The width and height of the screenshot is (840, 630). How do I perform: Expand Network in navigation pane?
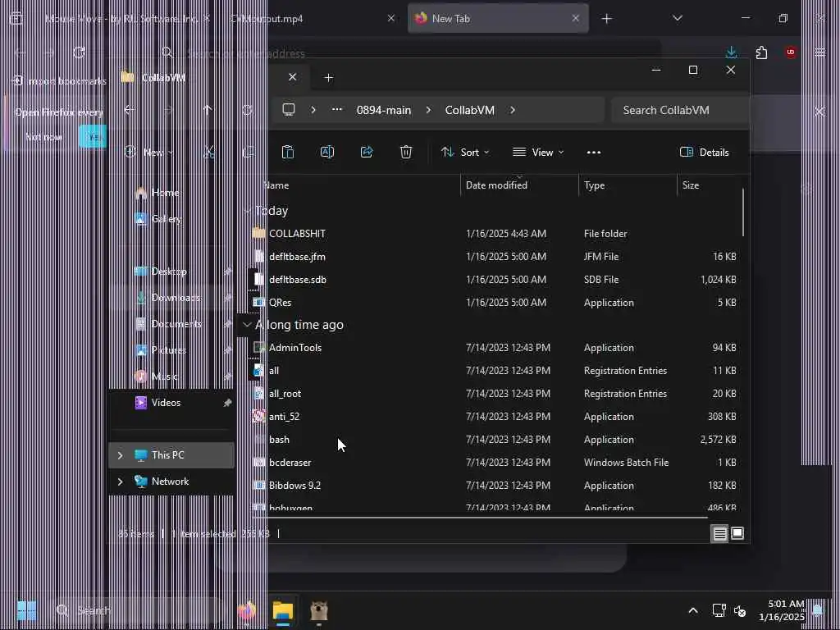coord(120,481)
